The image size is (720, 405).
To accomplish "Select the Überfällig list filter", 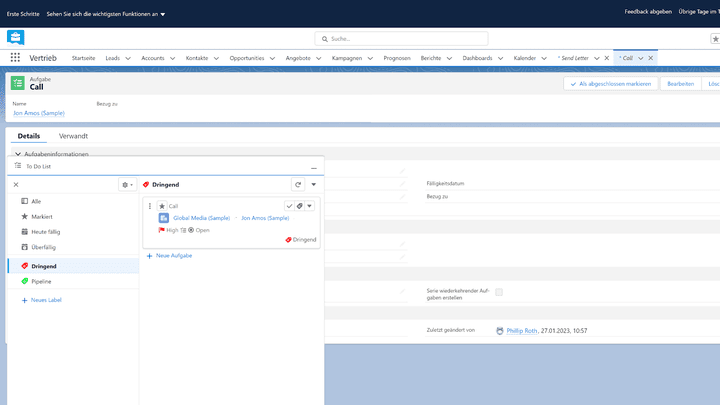I will (45, 246).
